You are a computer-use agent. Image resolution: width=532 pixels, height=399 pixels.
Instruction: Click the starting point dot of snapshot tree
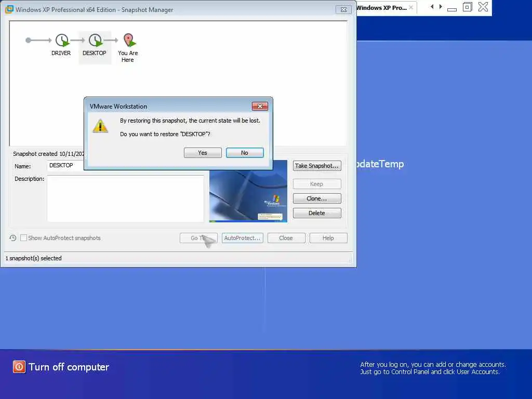(x=28, y=41)
